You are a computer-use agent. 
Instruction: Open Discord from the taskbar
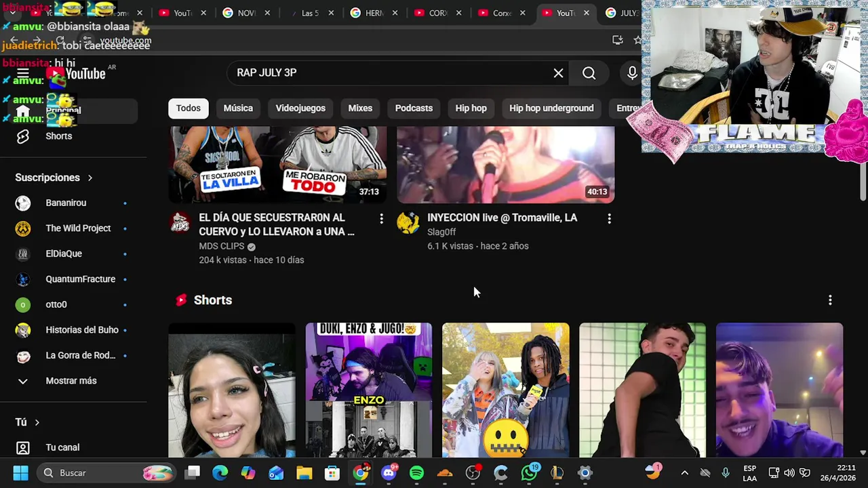(x=389, y=473)
